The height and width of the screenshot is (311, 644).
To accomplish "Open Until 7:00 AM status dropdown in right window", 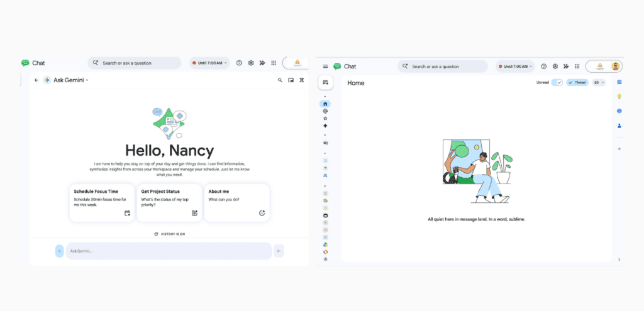I will click(516, 67).
